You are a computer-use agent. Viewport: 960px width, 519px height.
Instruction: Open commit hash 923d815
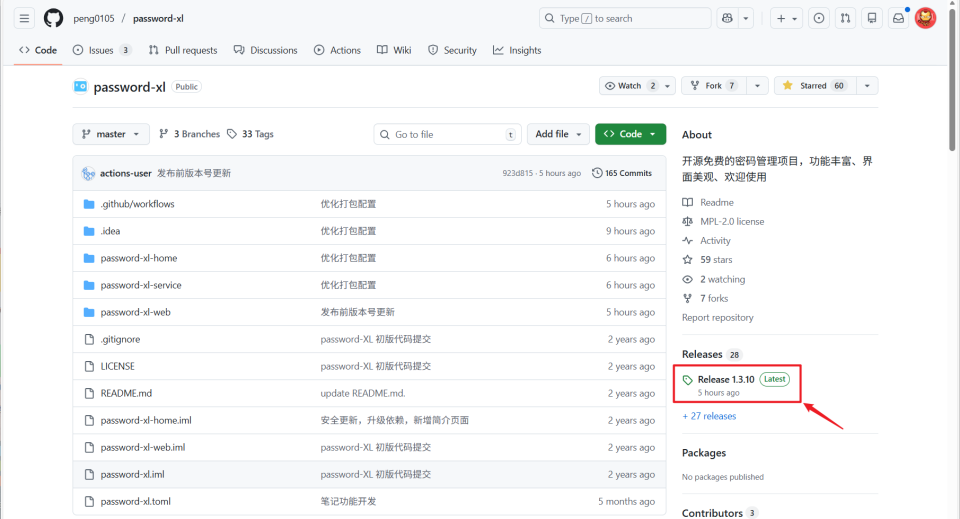click(x=517, y=173)
